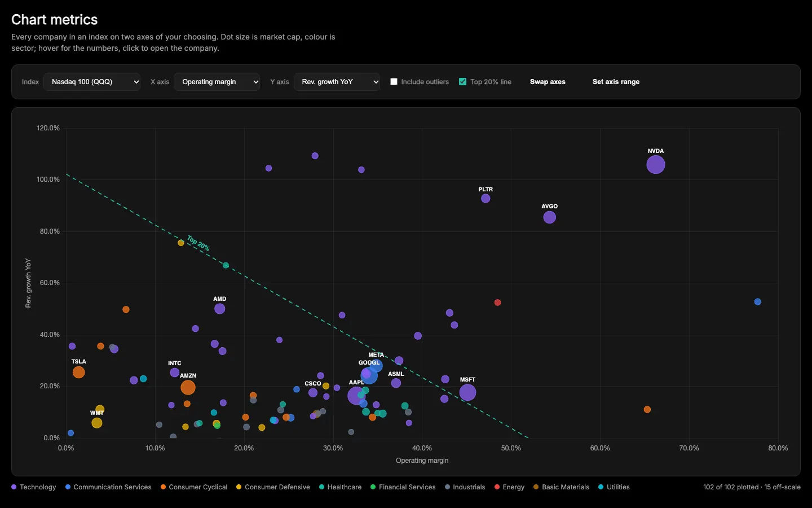This screenshot has height=508, width=812.
Task: Select the INTC data point
Action: click(x=175, y=373)
